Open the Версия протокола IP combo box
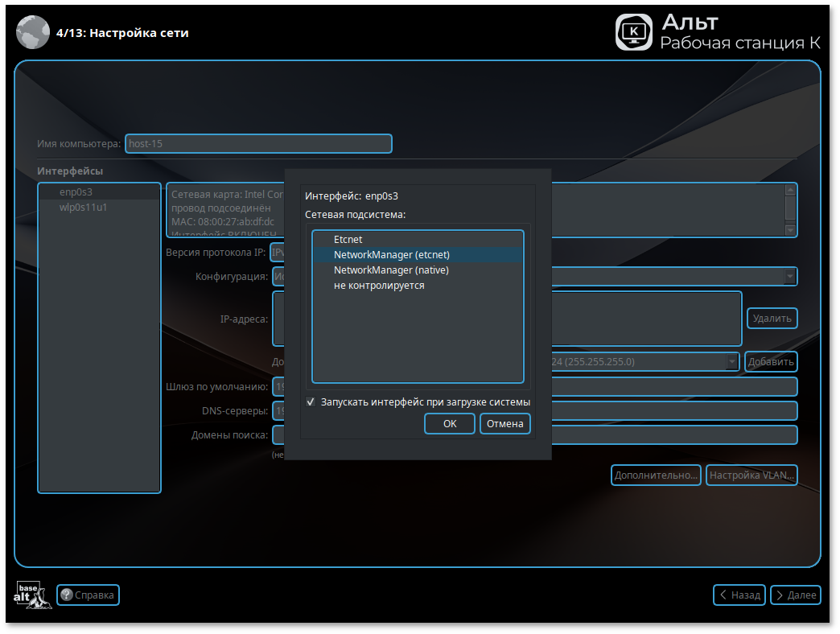Viewport: 840px width, 634px height. (x=277, y=253)
